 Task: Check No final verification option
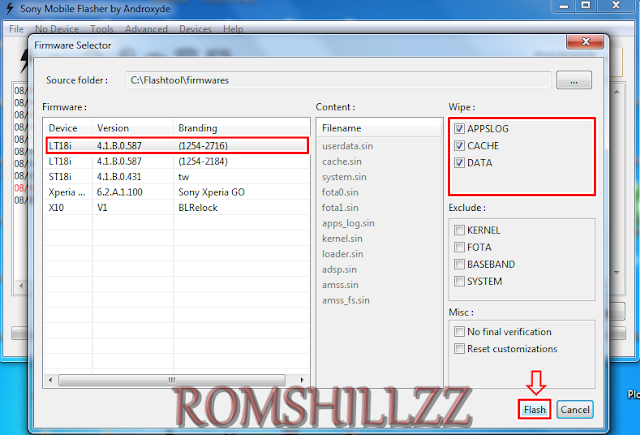click(x=459, y=332)
